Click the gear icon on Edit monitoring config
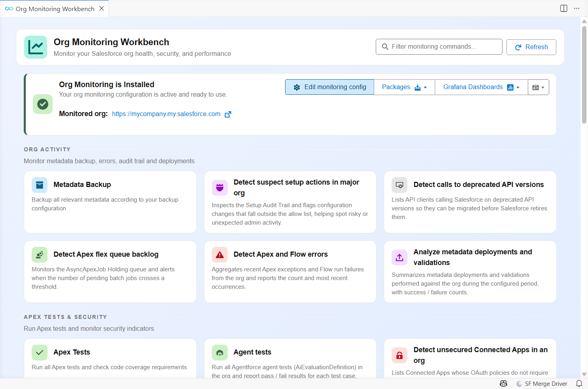Viewport: 588px width, 389px height. [297, 87]
